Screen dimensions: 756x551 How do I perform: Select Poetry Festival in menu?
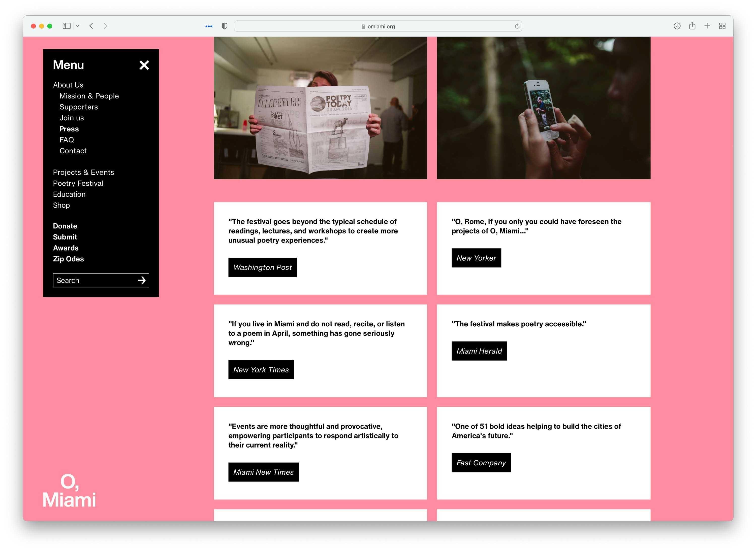(78, 183)
